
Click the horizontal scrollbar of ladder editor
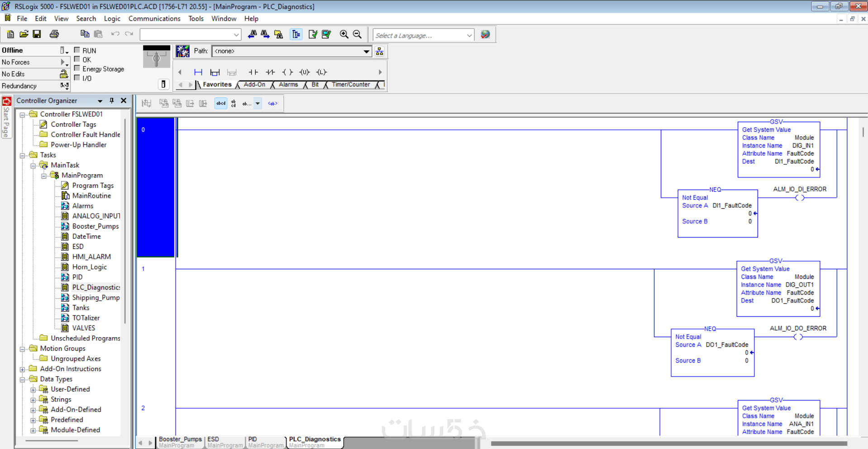669,444
